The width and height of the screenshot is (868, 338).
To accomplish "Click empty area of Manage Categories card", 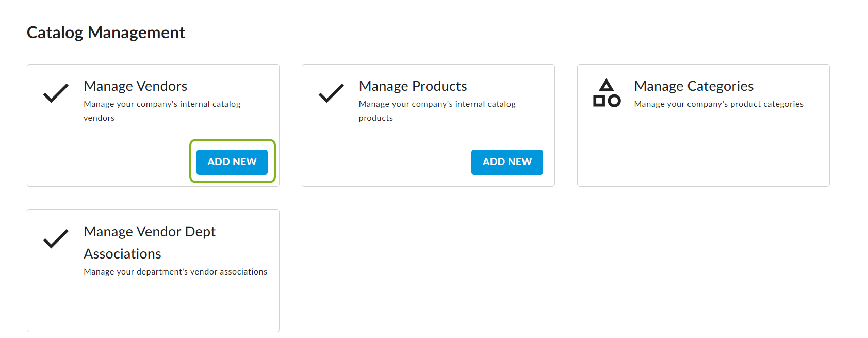I will coord(703,150).
